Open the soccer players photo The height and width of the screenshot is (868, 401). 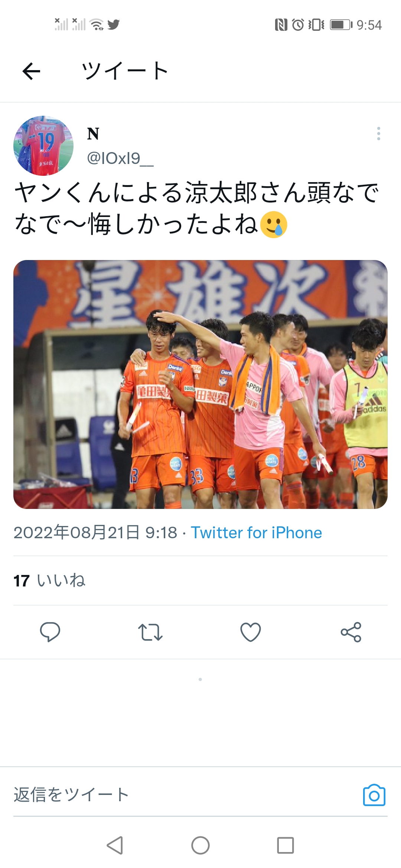click(x=200, y=384)
